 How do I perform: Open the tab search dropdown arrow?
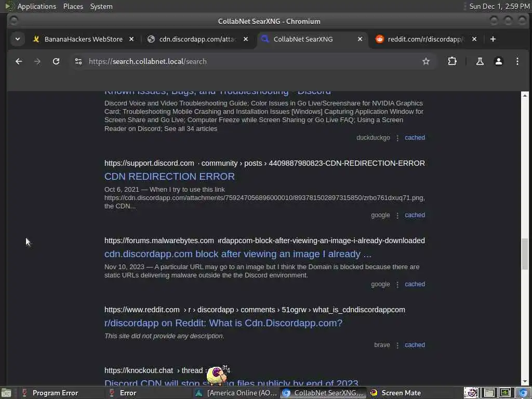pos(18,39)
